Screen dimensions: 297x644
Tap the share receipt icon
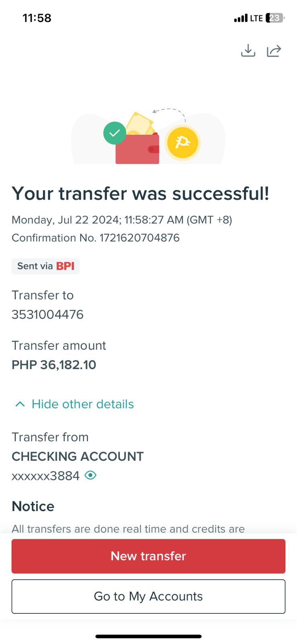pyautogui.click(x=274, y=51)
